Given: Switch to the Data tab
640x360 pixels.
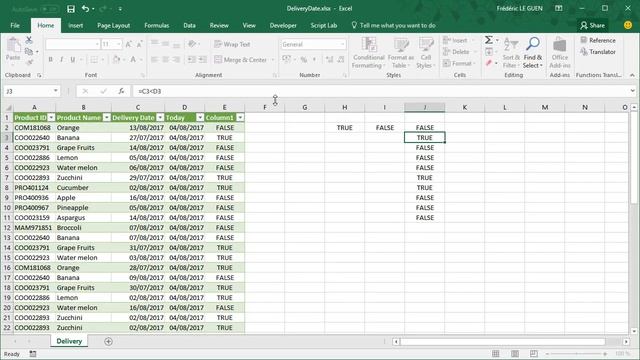Looking at the screenshot, I should click(189, 25).
